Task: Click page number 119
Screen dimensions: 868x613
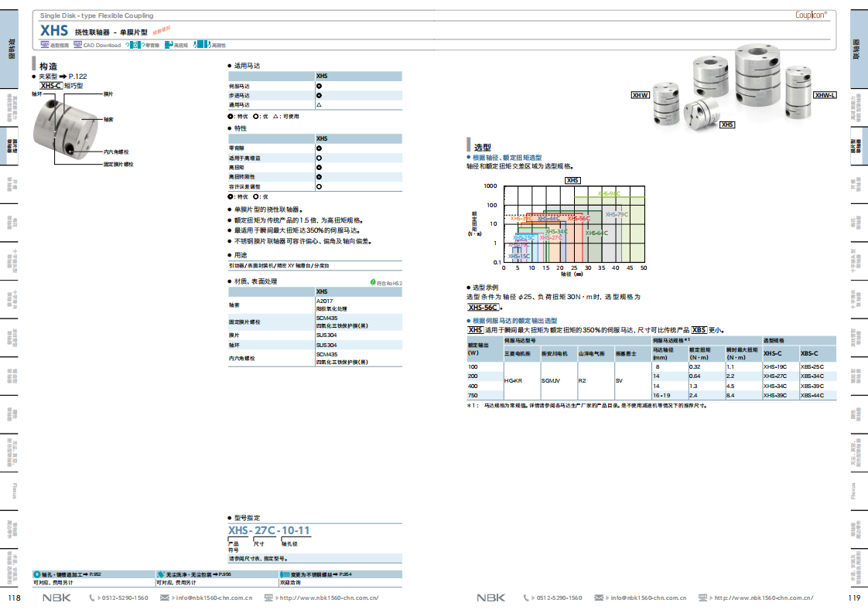Action: [x=854, y=598]
